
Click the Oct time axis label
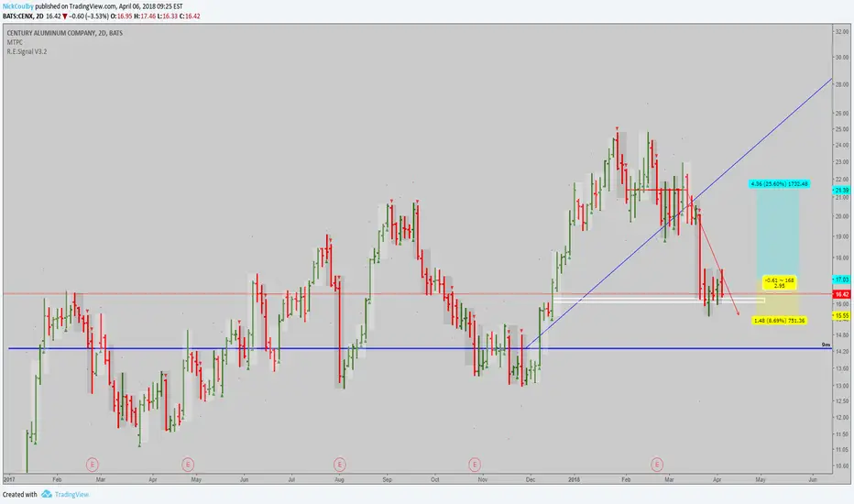coord(434,480)
